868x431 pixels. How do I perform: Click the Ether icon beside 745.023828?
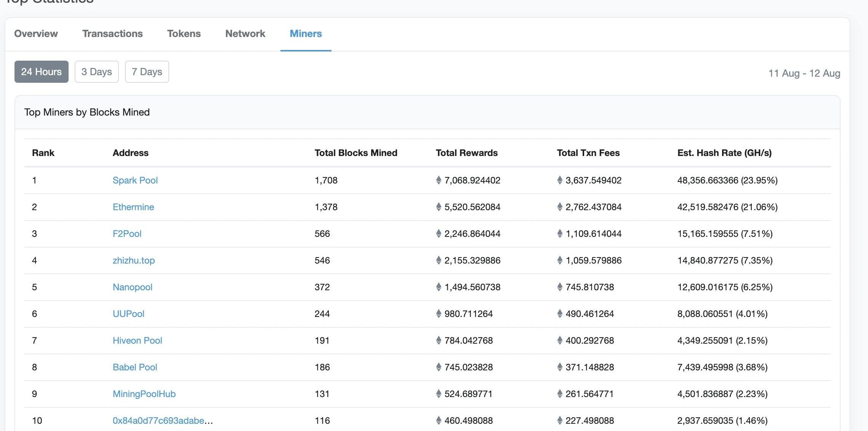point(439,367)
